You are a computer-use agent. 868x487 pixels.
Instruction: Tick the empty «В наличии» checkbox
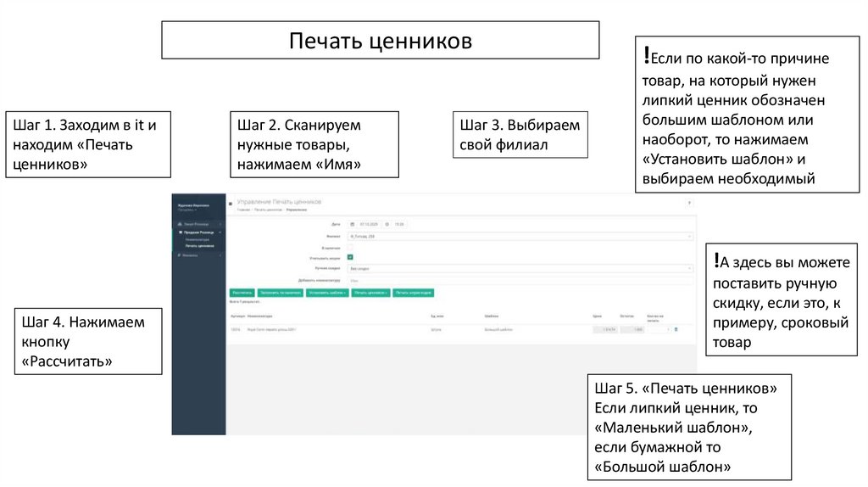click(350, 248)
